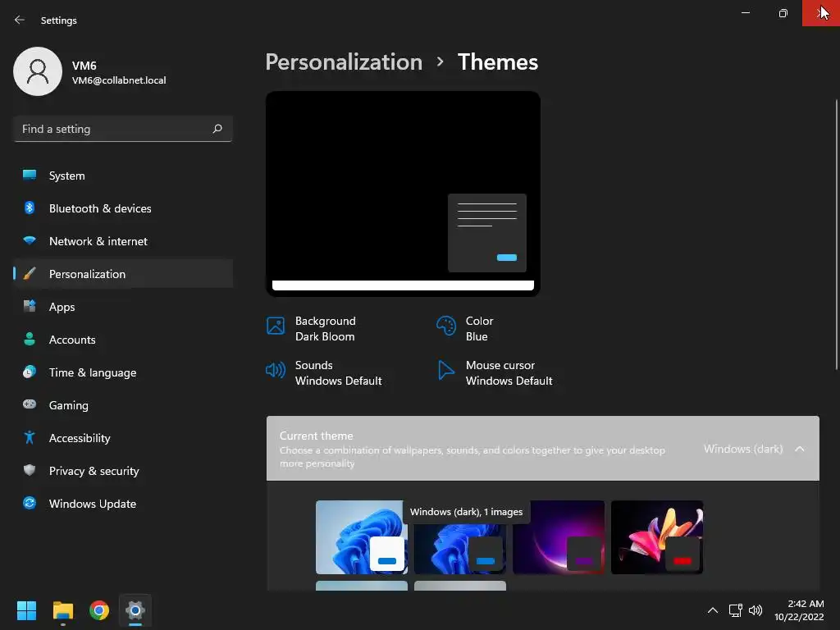Open the Accounts settings category
The width and height of the screenshot is (840, 630).
123,340
